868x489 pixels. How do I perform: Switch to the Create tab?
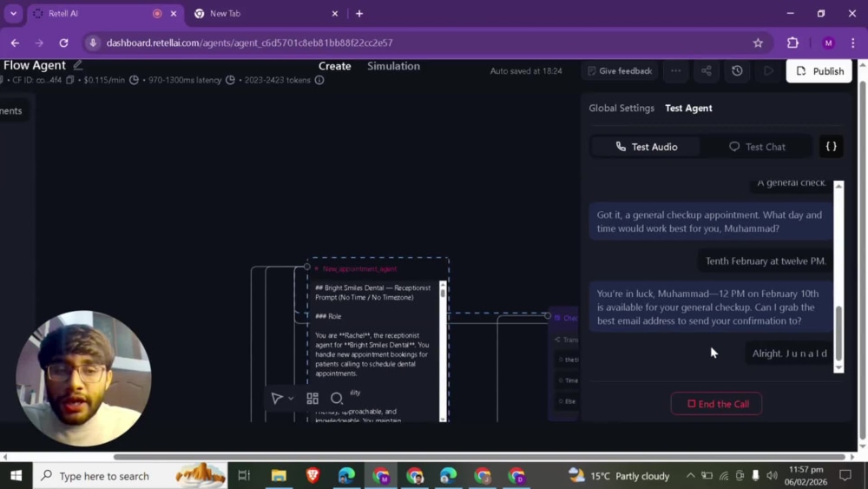pyautogui.click(x=334, y=66)
